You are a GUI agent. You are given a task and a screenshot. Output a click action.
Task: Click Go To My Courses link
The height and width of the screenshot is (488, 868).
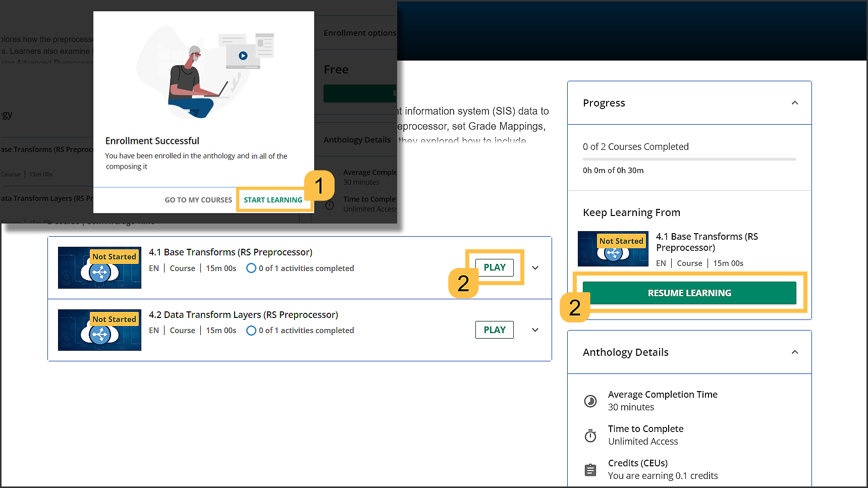click(198, 200)
